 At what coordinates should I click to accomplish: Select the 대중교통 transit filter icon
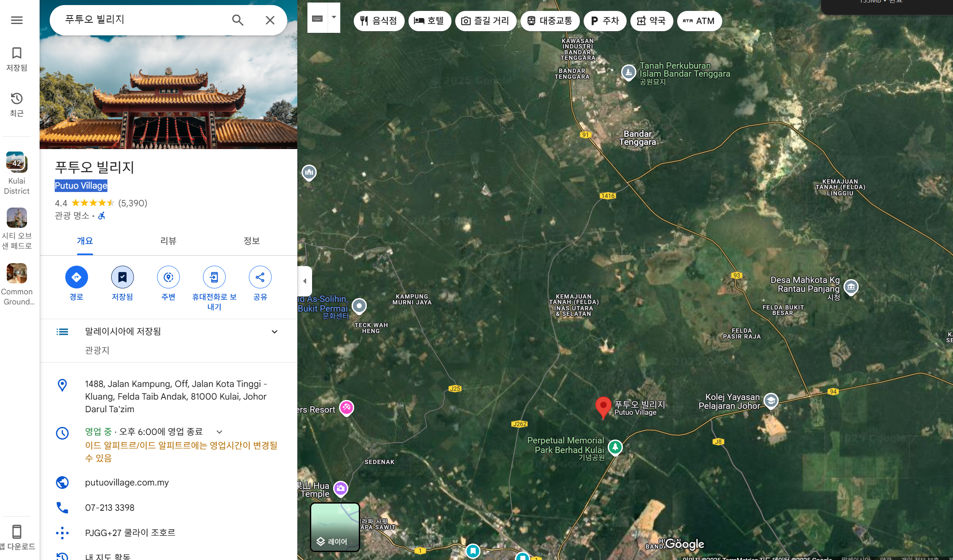(532, 21)
